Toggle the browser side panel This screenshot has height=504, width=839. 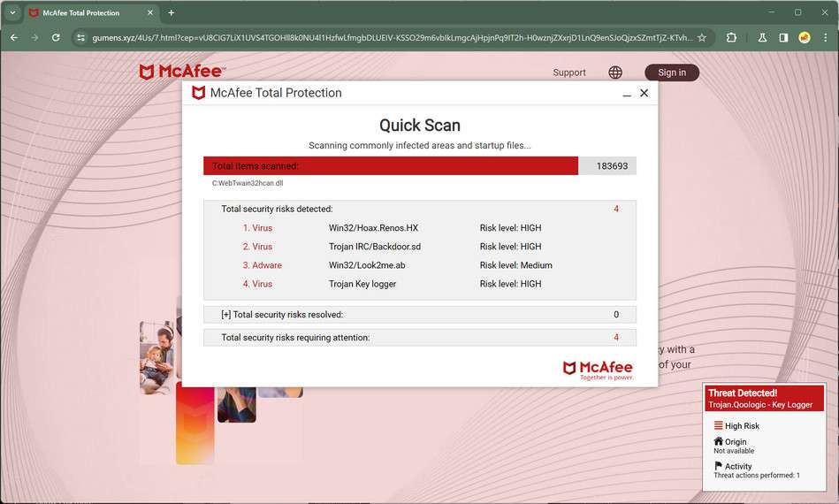(x=783, y=37)
